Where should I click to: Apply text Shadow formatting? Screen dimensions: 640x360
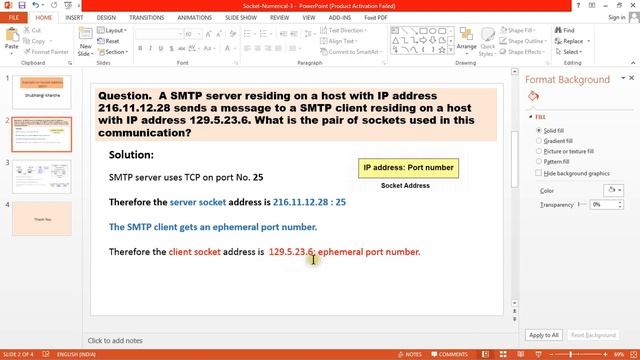click(171, 48)
